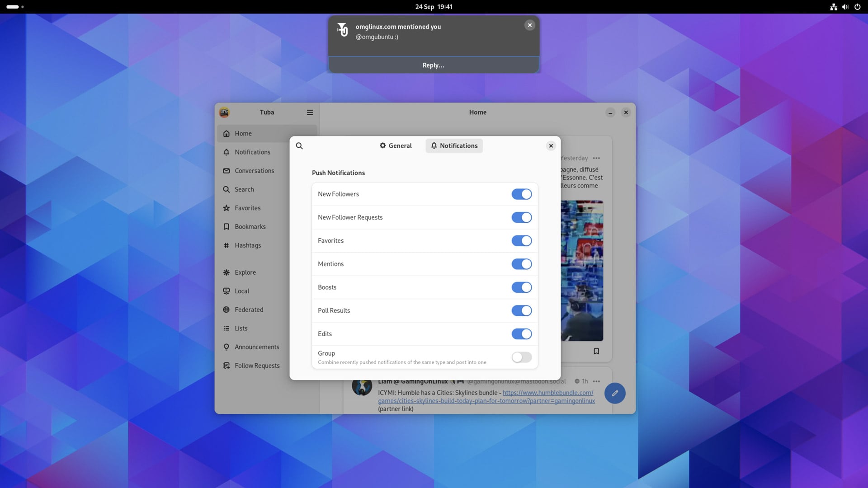Open Tuba's hamburger menu
Image resolution: width=868 pixels, height=488 pixels.
310,112
